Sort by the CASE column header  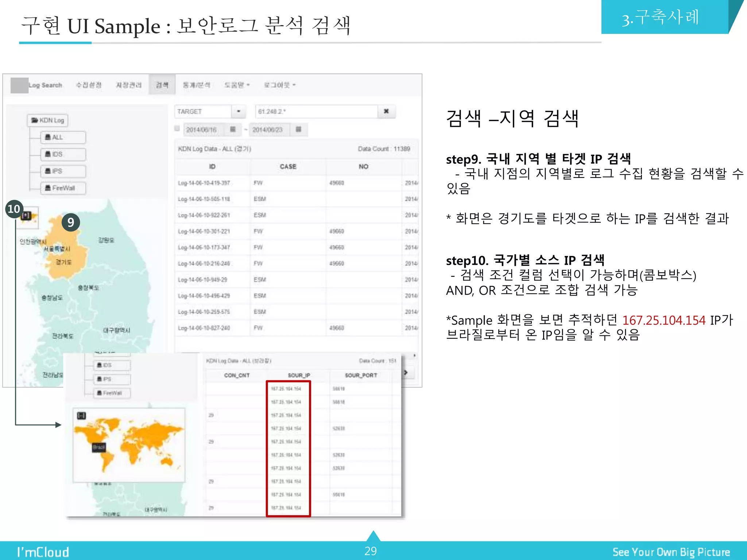[x=288, y=167]
